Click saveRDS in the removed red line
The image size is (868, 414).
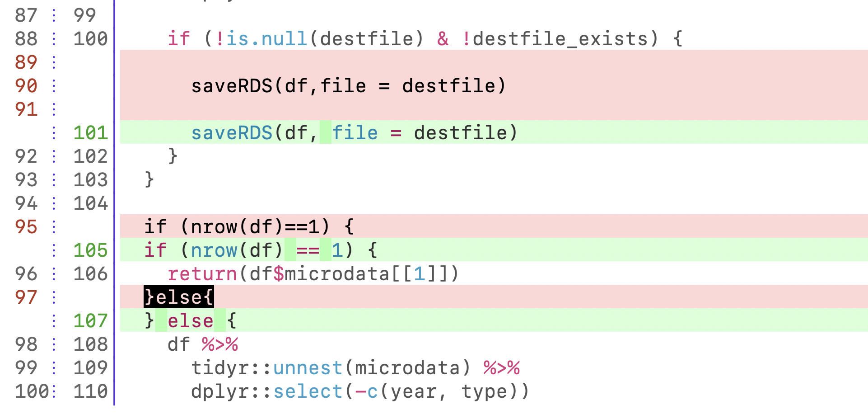[x=232, y=86]
